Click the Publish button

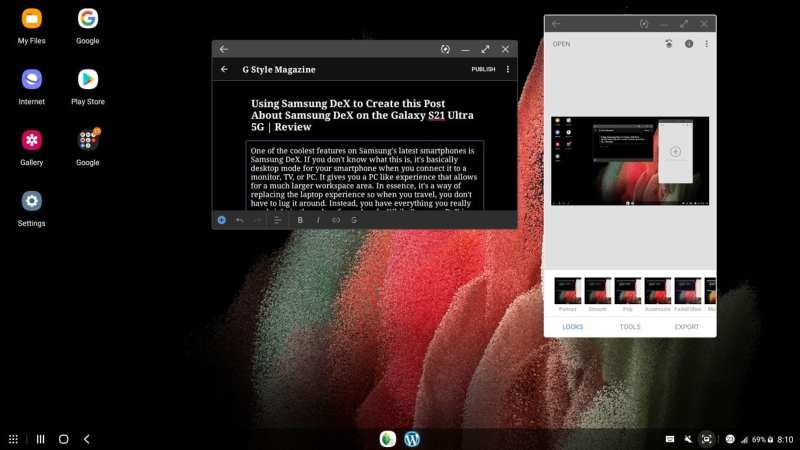point(483,69)
